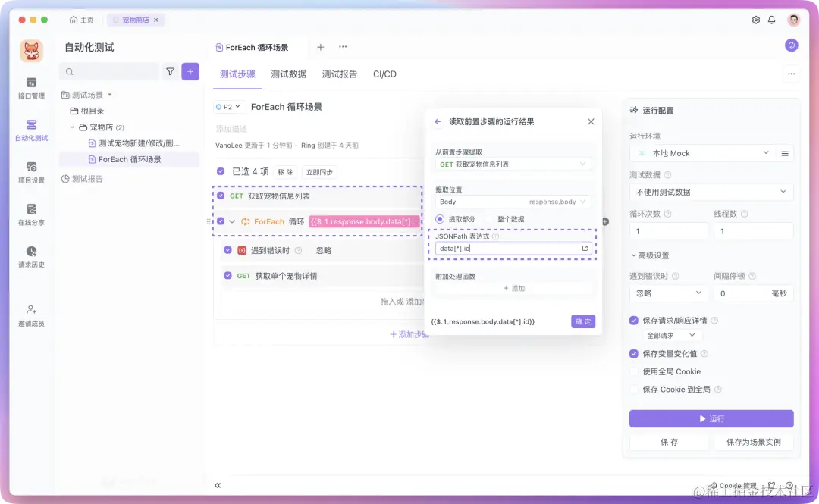The height and width of the screenshot is (504, 819).
Task: Enable the 使用全局 Cookie checkbox
Action: (x=635, y=371)
